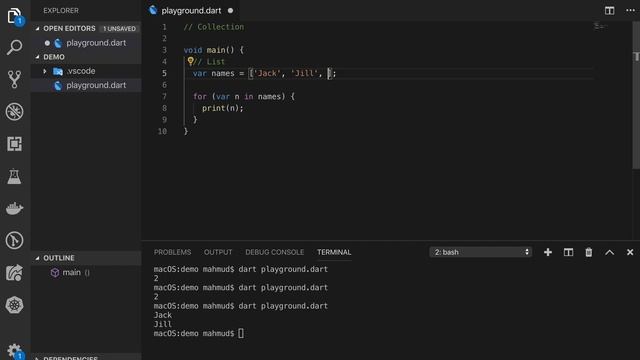Kill the terminal with trash icon

(x=589, y=252)
